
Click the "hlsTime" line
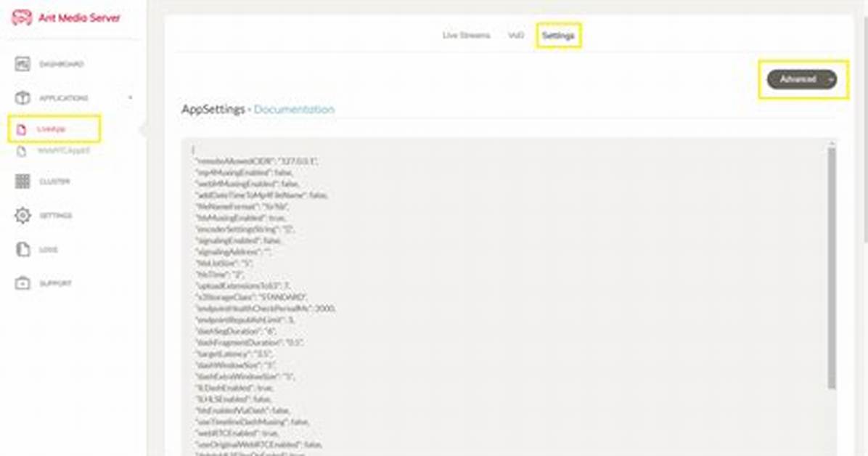[x=219, y=274]
